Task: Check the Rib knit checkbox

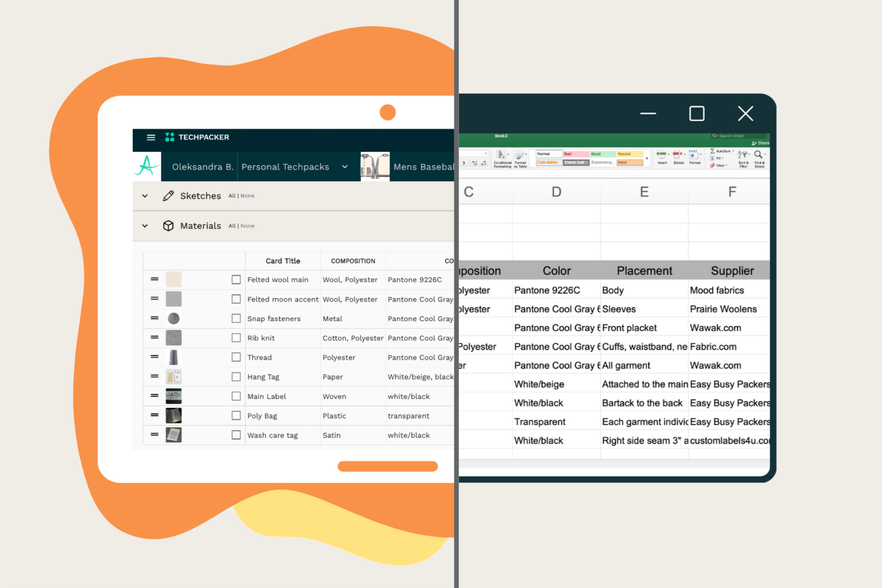Action: (x=236, y=337)
